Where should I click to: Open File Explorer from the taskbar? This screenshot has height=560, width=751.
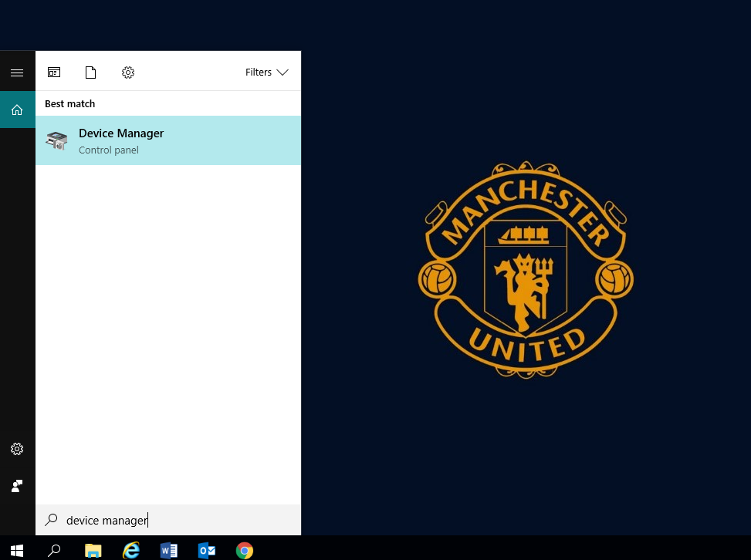[93, 550]
